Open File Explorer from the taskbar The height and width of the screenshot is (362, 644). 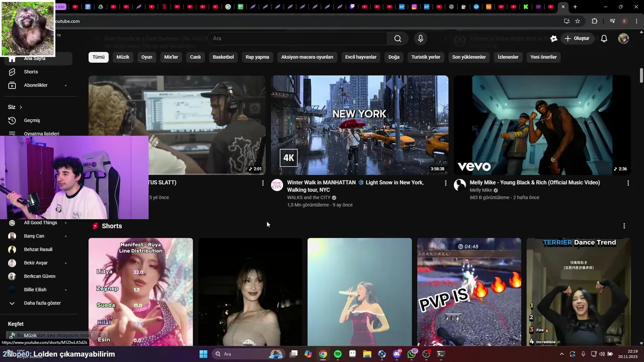[367, 354]
